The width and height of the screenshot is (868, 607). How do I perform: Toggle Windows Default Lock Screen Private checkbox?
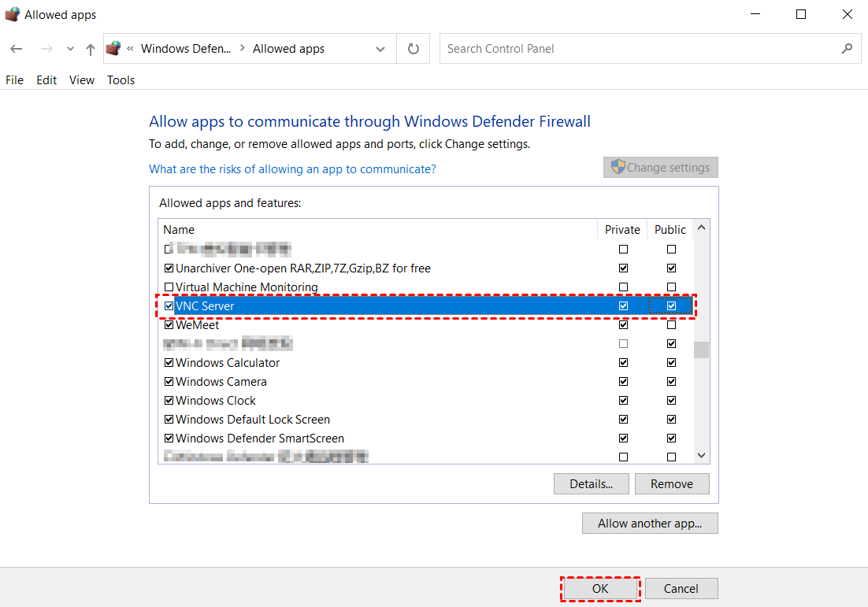click(623, 419)
